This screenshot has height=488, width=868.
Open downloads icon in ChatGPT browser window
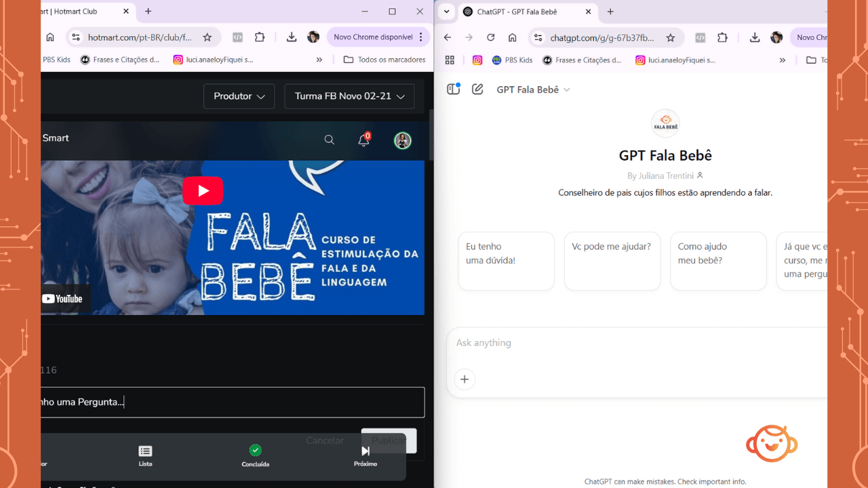(x=754, y=37)
